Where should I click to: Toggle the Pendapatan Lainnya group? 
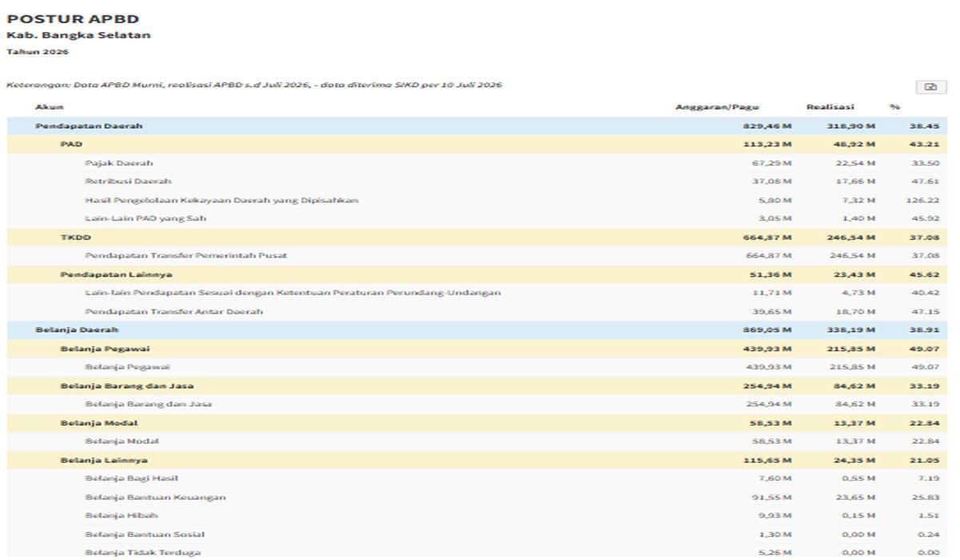(477, 274)
